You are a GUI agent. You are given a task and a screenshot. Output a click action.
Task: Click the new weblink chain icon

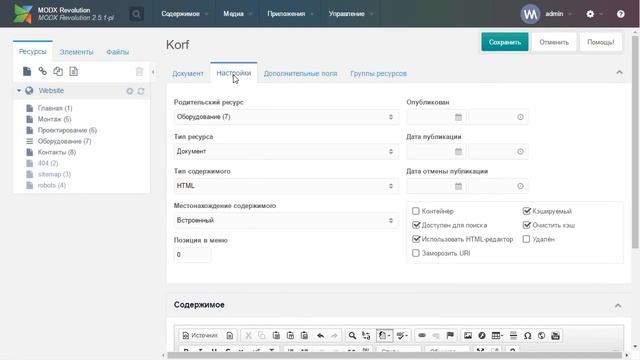42,71
